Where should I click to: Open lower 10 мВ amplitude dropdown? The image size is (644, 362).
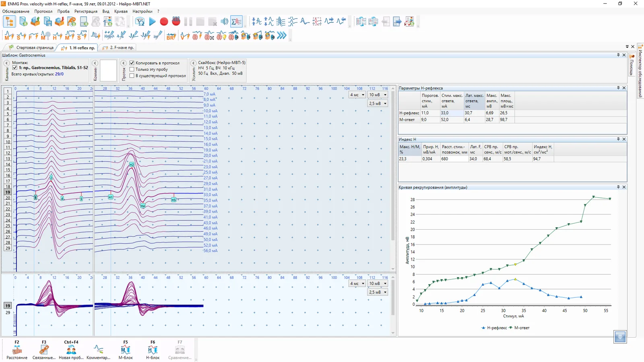[378, 284]
